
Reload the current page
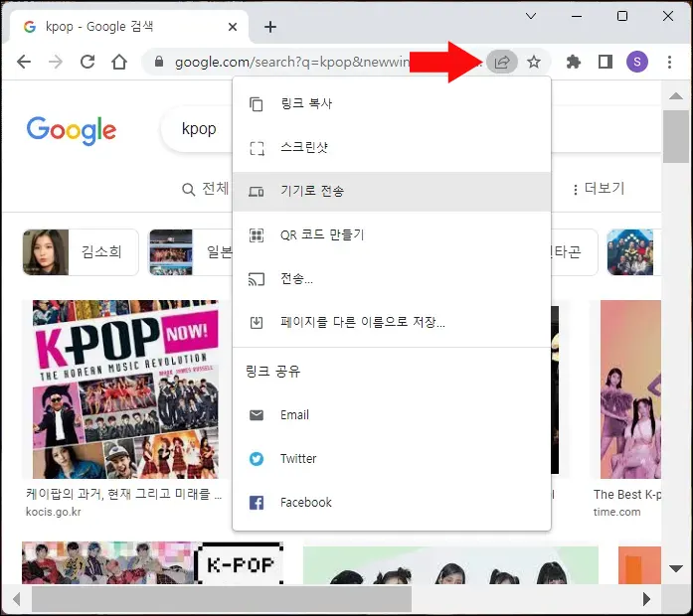(x=87, y=62)
